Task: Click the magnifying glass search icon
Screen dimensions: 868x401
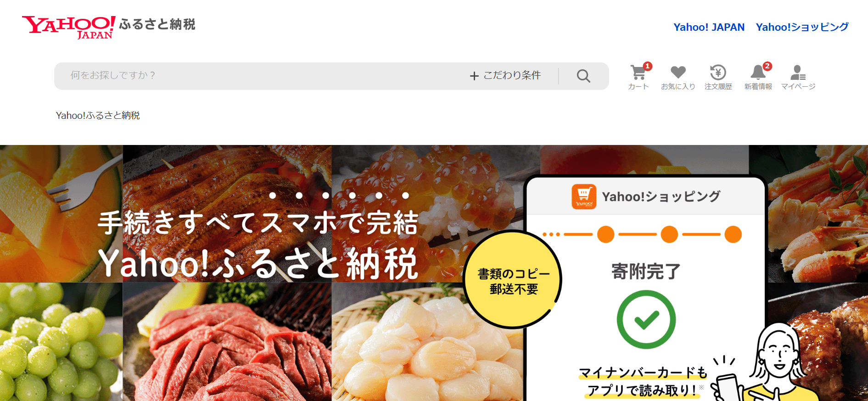Action: [583, 76]
